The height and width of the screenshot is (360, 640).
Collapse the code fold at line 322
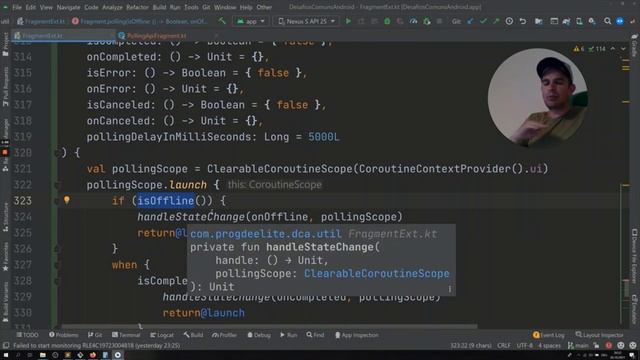57,185
